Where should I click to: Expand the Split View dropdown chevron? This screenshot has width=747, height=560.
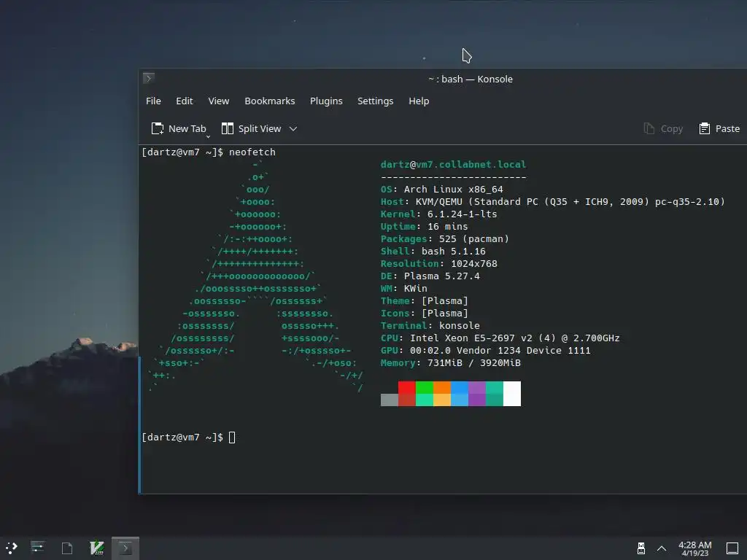point(293,128)
